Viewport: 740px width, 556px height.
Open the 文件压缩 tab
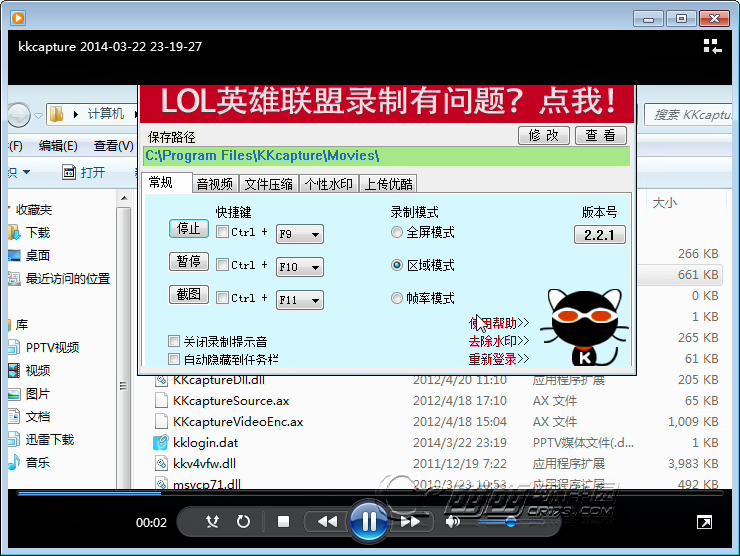(269, 184)
